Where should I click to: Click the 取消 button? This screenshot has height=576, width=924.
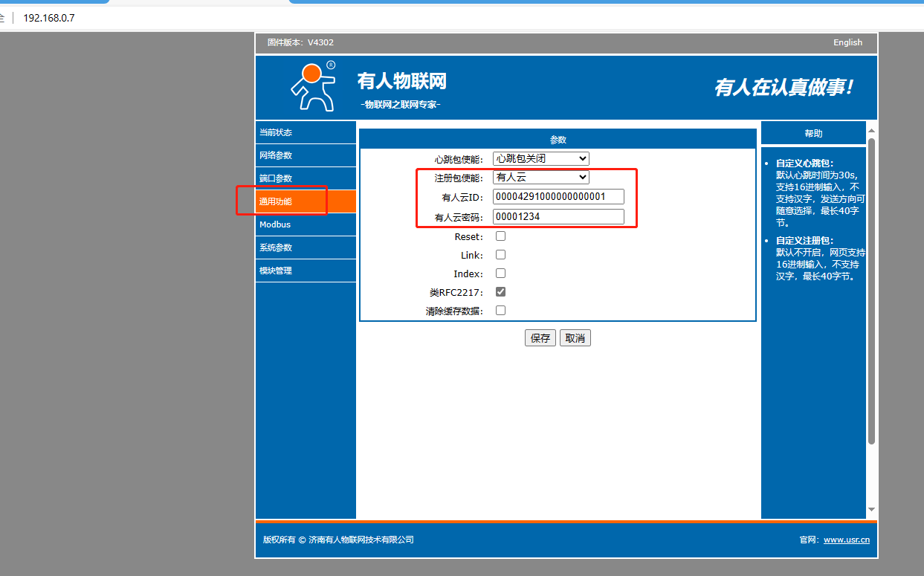[x=575, y=338]
